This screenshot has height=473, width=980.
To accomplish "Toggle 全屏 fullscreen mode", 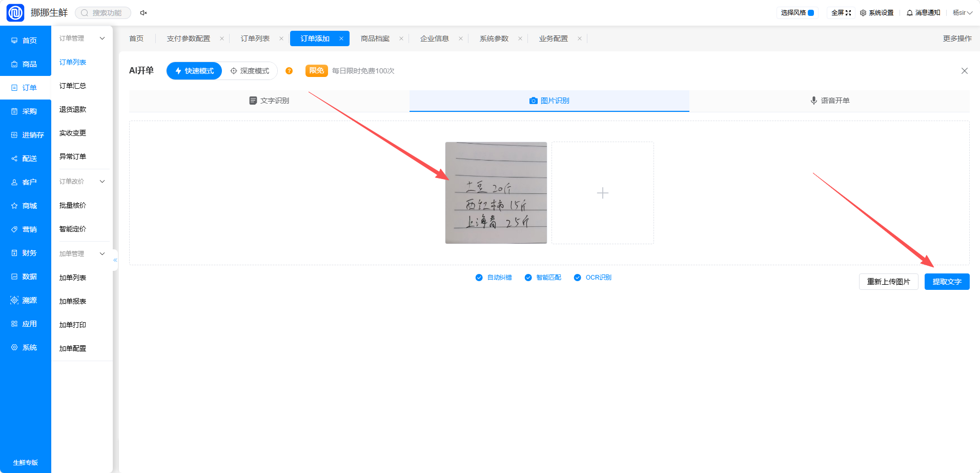I will (841, 13).
